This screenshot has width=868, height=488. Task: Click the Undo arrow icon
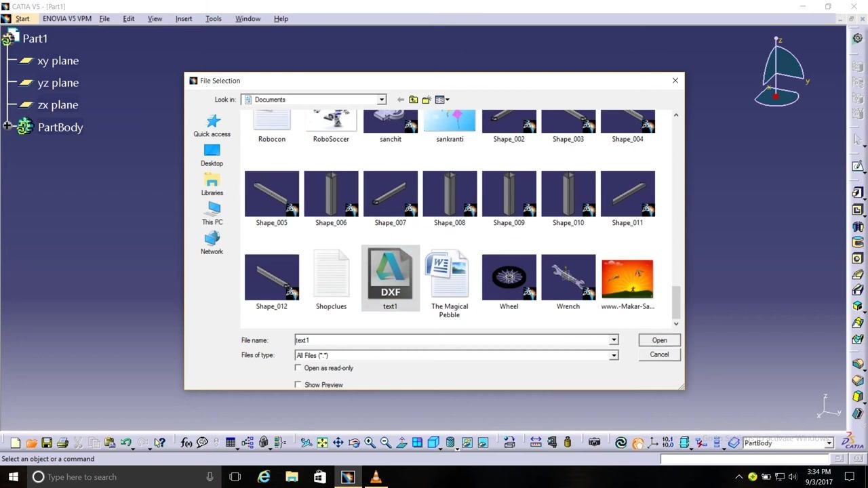[126, 443]
